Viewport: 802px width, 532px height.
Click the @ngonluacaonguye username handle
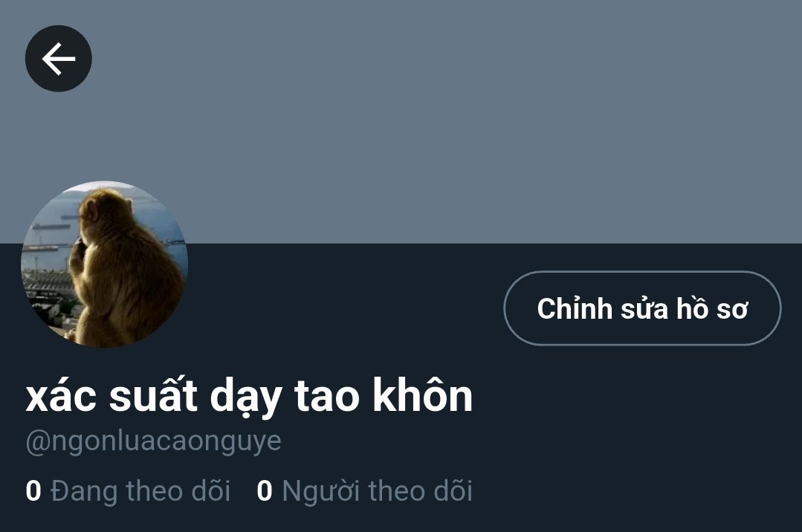[153, 442]
